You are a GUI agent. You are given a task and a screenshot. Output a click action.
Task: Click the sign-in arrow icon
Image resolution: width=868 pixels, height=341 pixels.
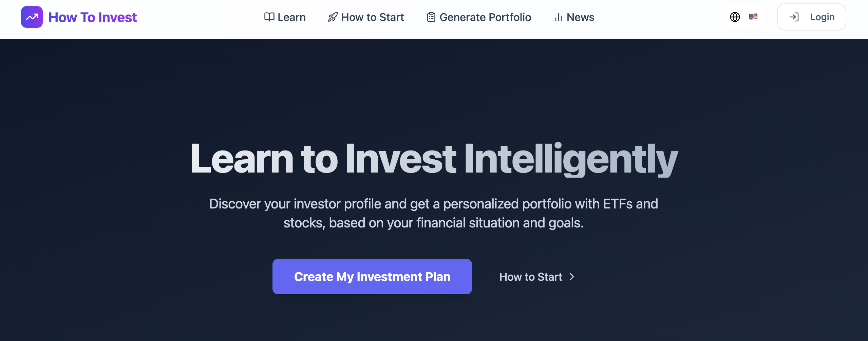click(x=794, y=17)
